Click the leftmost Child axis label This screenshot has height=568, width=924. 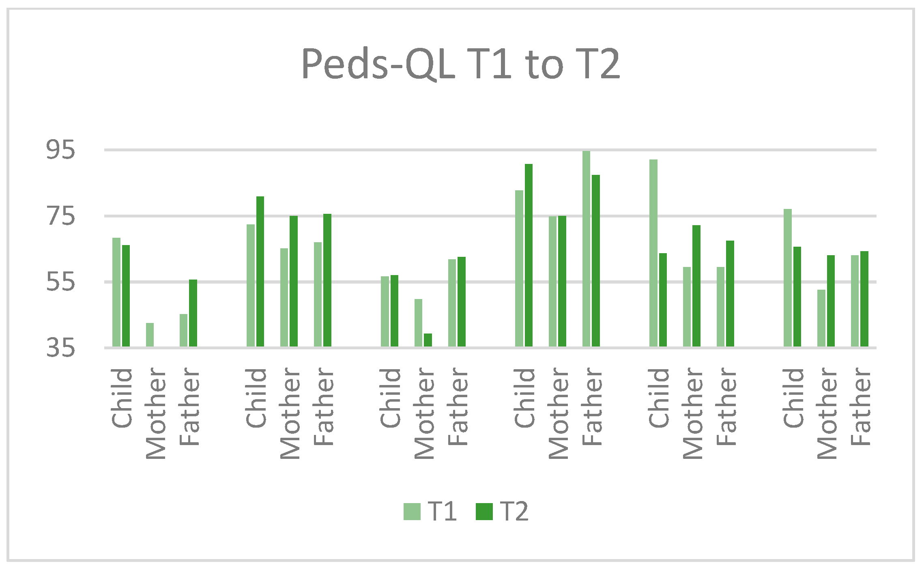(x=122, y=398)
